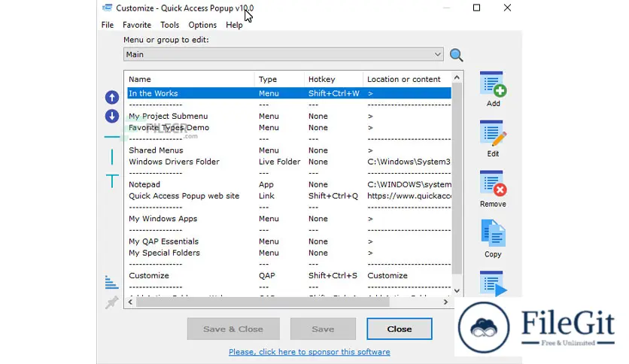This screenshot has width=629, height=364.
Task: Click the vertical scrollbar thumb in the list
Action: click(457, 178)
